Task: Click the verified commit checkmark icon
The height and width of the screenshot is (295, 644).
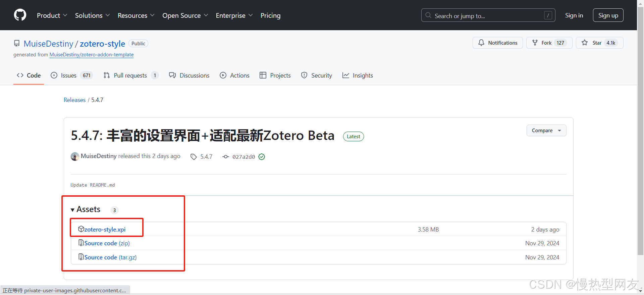Action: [x=262, y=157]
